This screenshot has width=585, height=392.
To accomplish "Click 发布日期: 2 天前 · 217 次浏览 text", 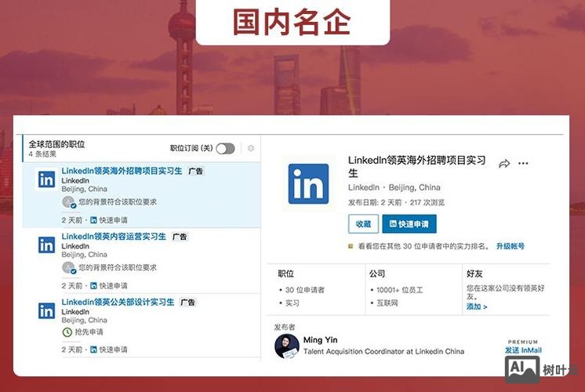I will coord(396,202).
